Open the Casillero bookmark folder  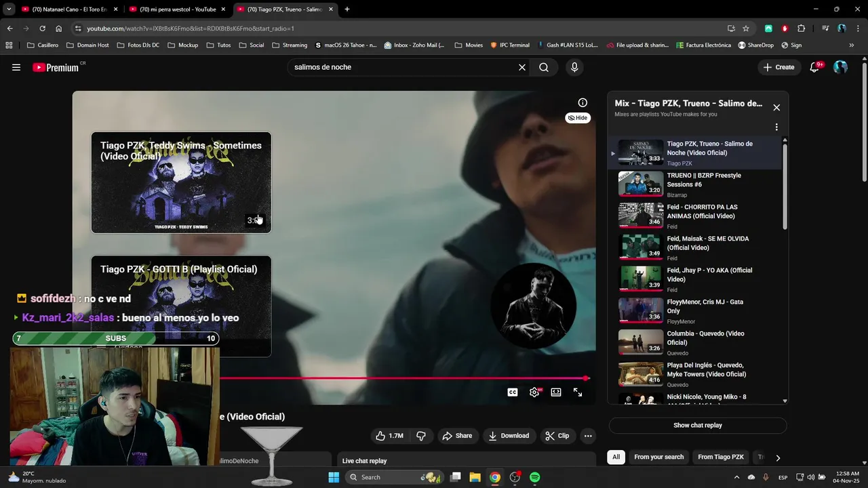[42, 45]
